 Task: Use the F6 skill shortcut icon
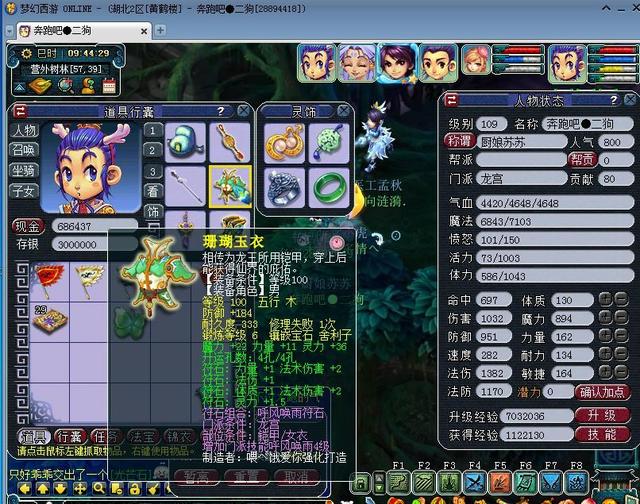point(525,484)
